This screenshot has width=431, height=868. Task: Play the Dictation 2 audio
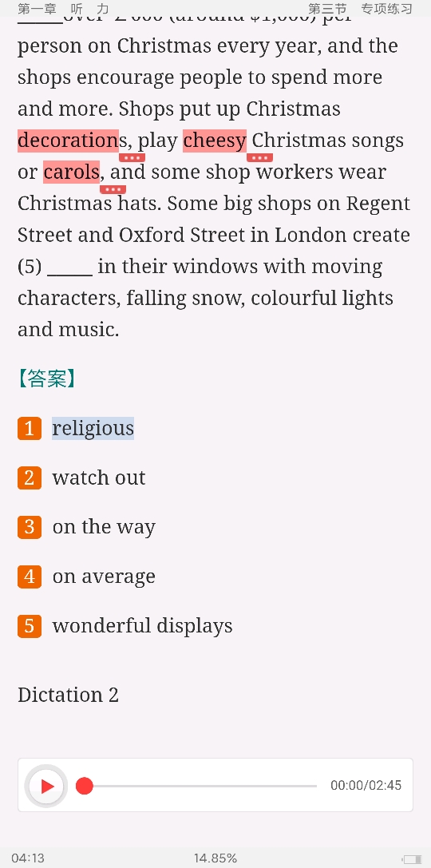pyautogui.click(x=46, y=786)
